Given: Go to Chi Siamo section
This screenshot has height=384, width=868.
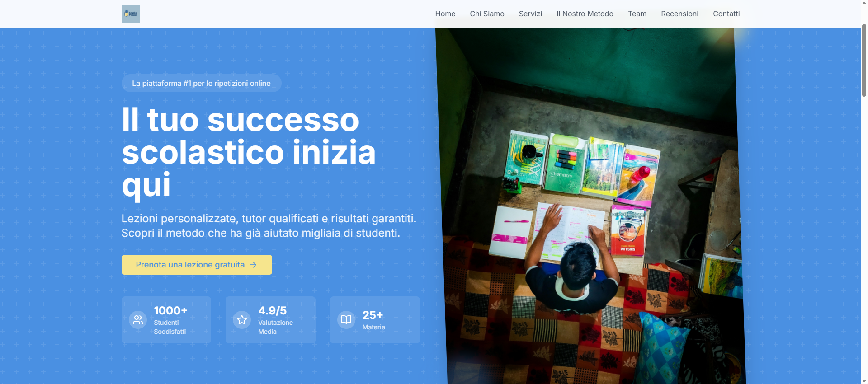Looking at the screenshot, I should [487, 14].
